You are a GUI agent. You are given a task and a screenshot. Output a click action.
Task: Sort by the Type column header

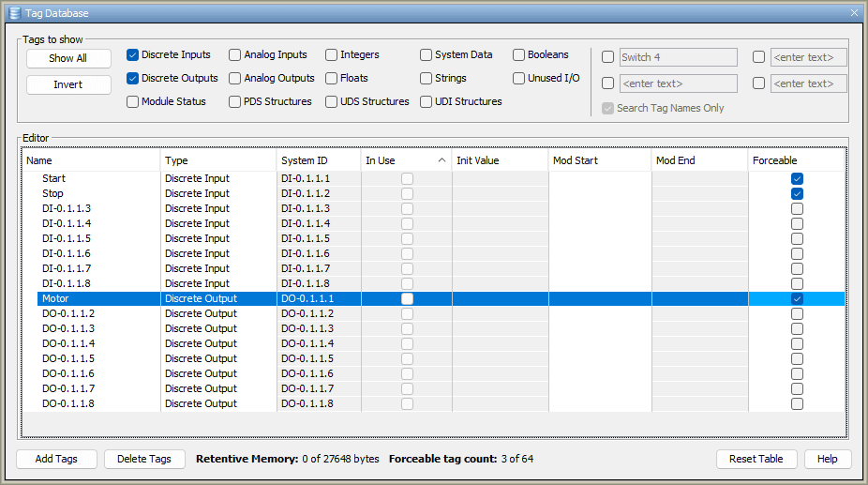217,160
